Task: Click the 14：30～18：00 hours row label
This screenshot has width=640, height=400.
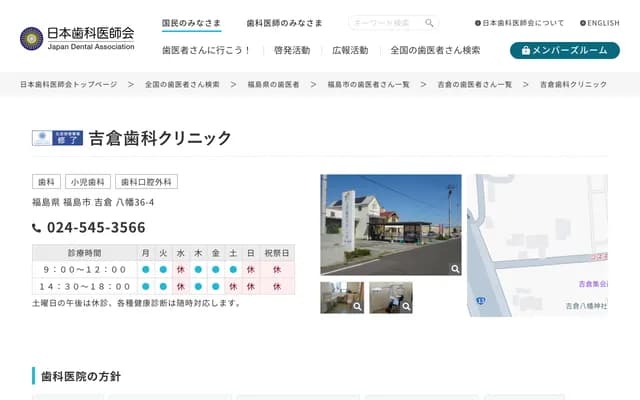Action: click(84, 287)
